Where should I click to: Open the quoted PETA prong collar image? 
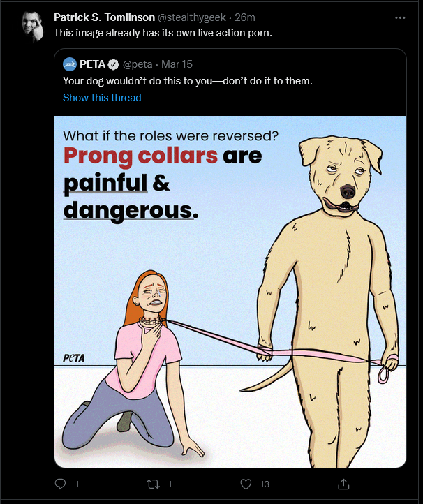pyautogui.click(x=230, y=292)
